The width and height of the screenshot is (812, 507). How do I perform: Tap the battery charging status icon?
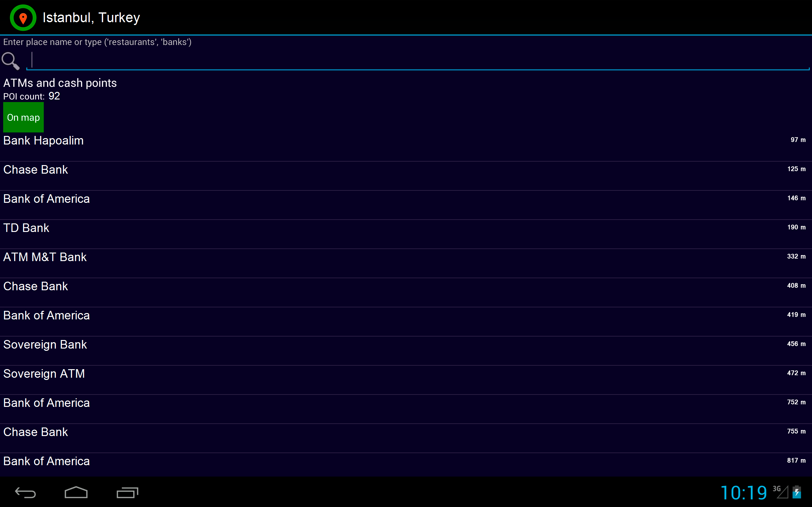coord(797,492)
